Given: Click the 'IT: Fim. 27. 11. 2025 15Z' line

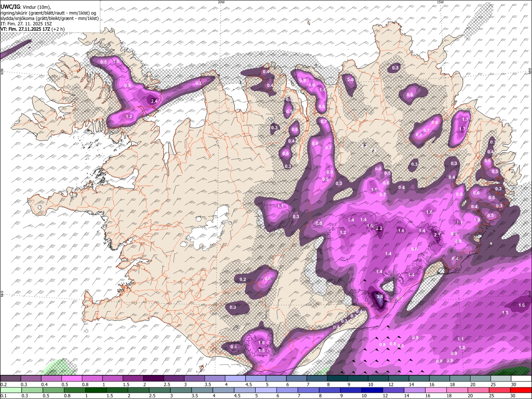Looking at the screenshot, I should click(26, 24).
